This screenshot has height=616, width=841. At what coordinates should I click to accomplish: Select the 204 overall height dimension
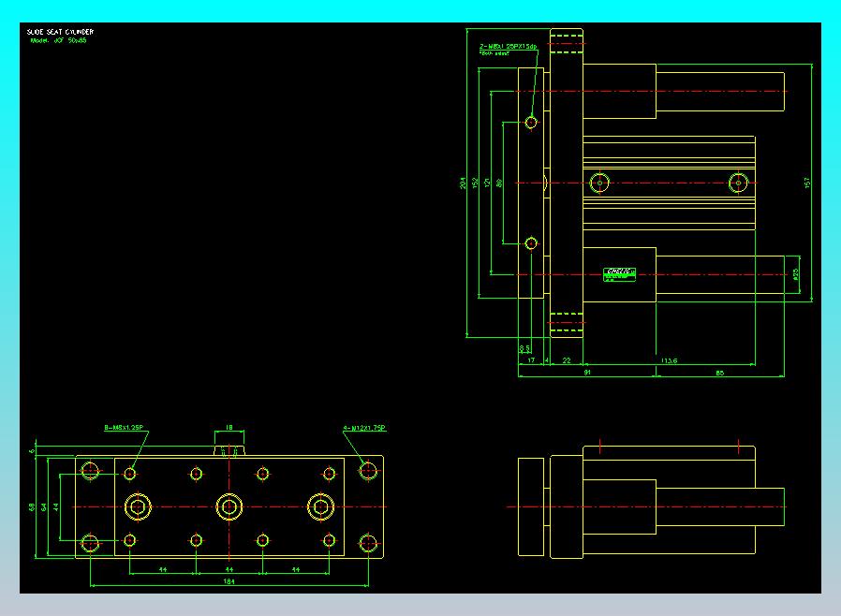pyautogui.click(x=463, y=183)
